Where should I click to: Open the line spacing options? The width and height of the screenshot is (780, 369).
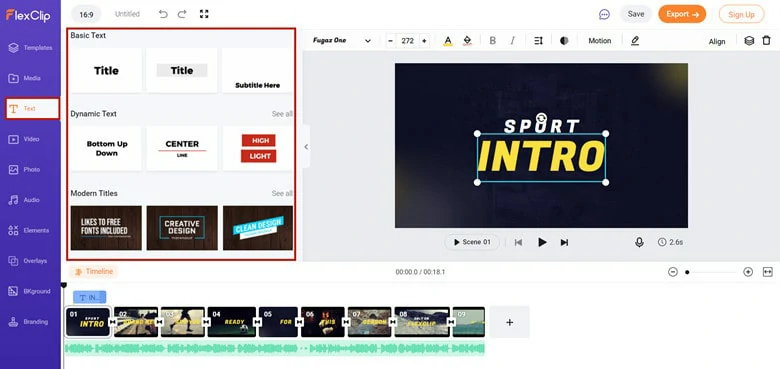[538, 41]
